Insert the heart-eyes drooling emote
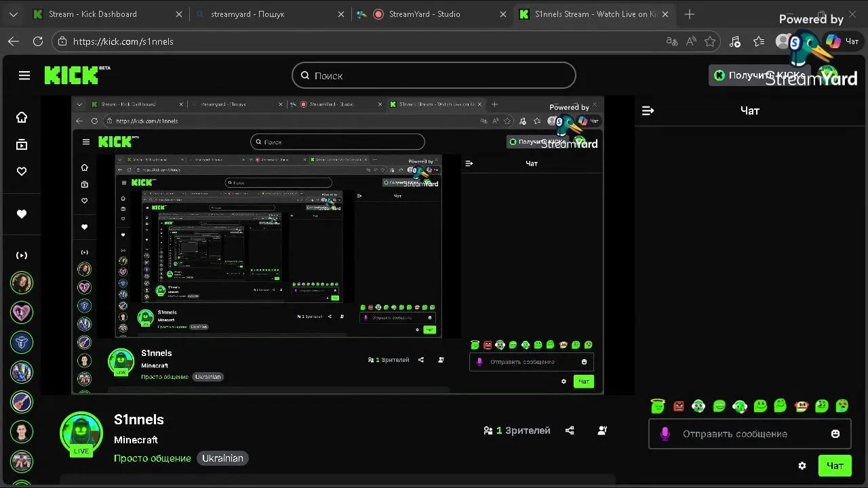This screenshot has width=868, height=488. (842, 406)
